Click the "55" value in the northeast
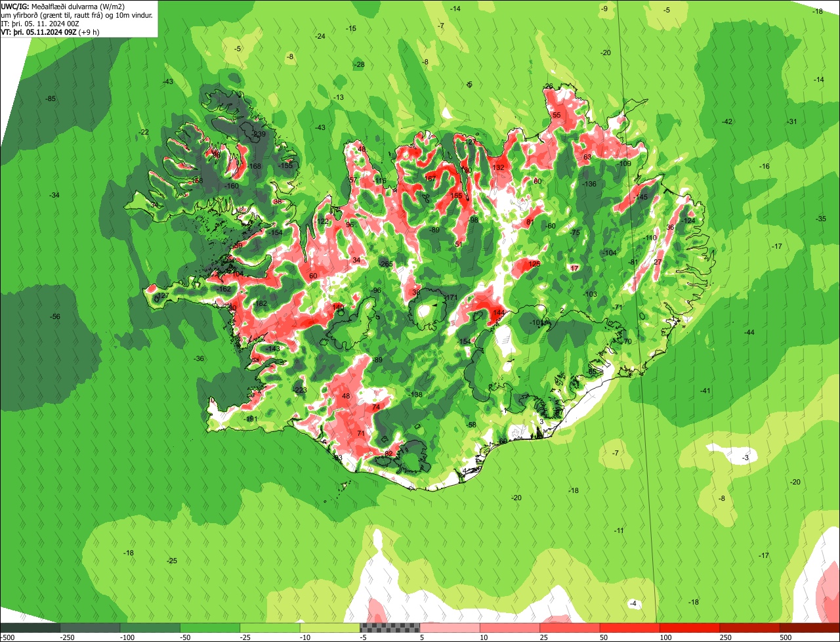The image size is (840, 642). point(556,115)
